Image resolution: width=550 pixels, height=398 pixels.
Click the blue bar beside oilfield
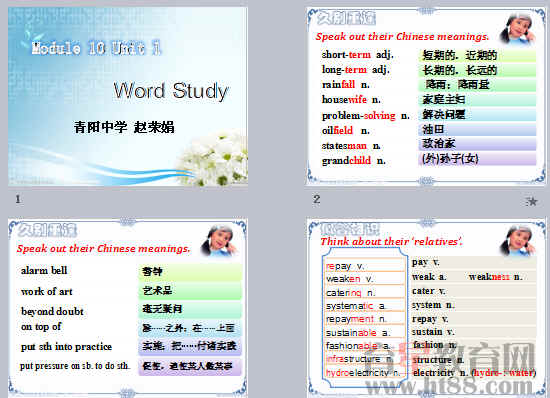click(x=477, y=129)
